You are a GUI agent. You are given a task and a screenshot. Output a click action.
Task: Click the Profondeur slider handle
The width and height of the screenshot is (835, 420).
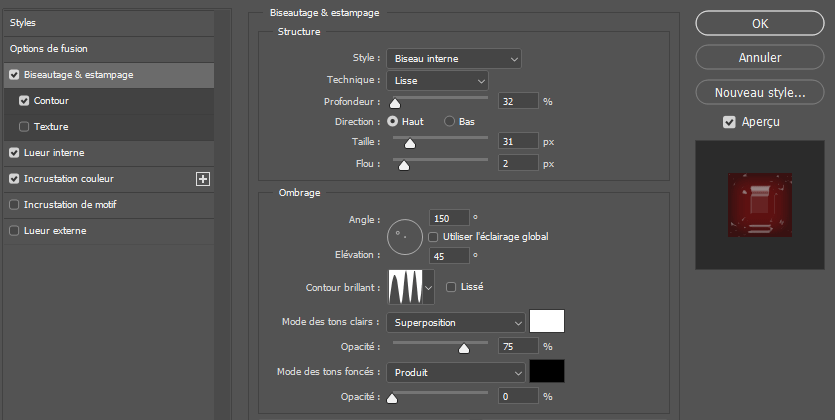click(x=395, y=103)
